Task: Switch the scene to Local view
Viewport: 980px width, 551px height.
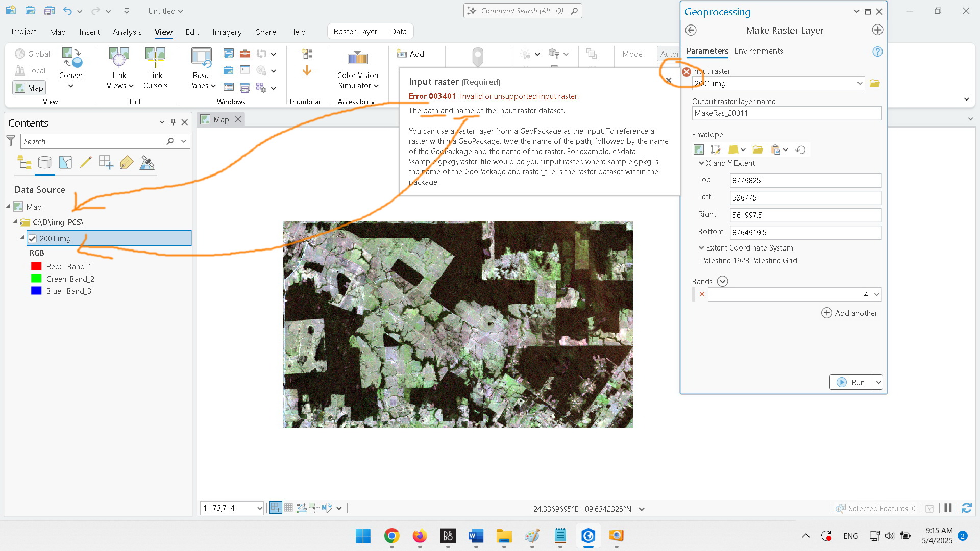Action: tap(30, 70)
